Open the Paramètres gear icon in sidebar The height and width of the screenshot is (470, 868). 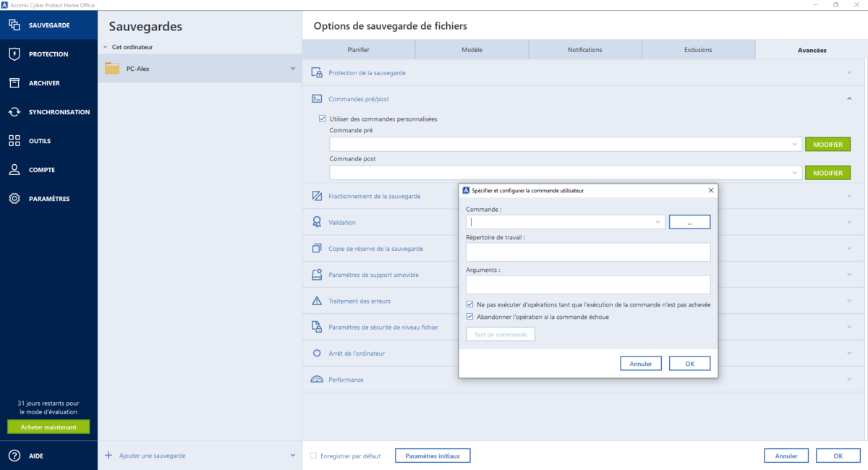tap(14, 199)
